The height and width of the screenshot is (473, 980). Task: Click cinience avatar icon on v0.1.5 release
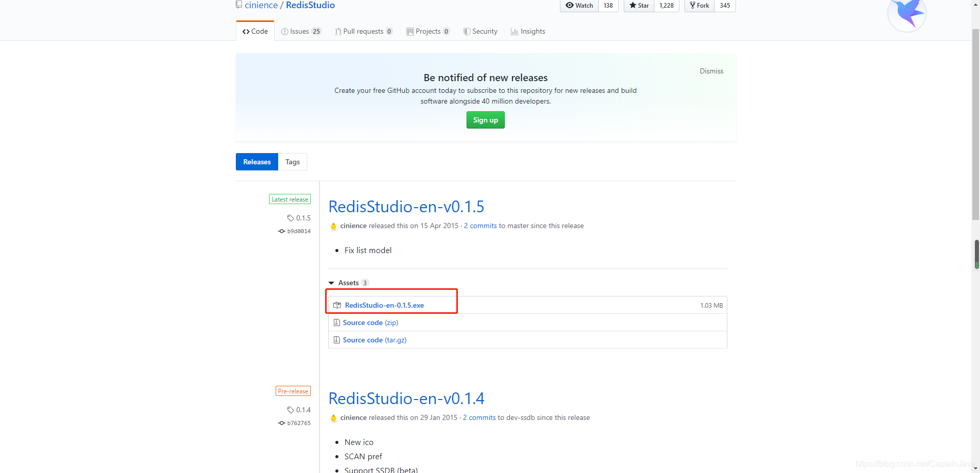pyautogui.click(x=333, y=226)
